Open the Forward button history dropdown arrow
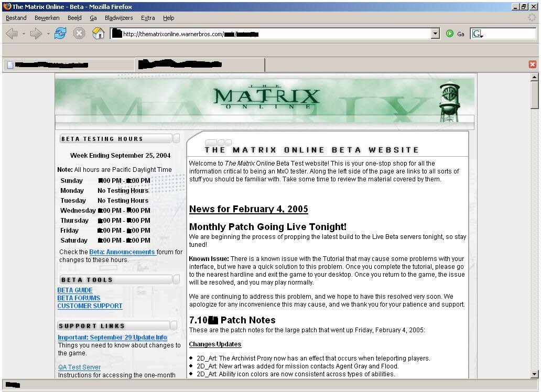The height and width of the screenshot is (392, 541). pyautogui.click(x=48, y=34)
